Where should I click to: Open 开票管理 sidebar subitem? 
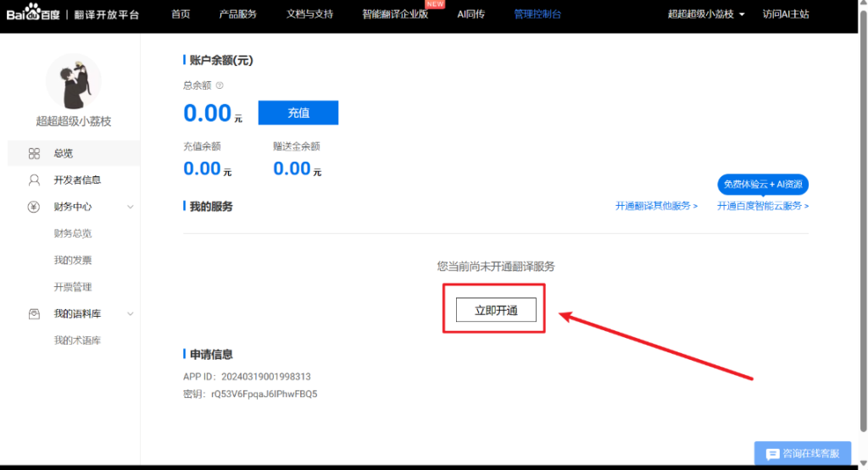(73, 287)
